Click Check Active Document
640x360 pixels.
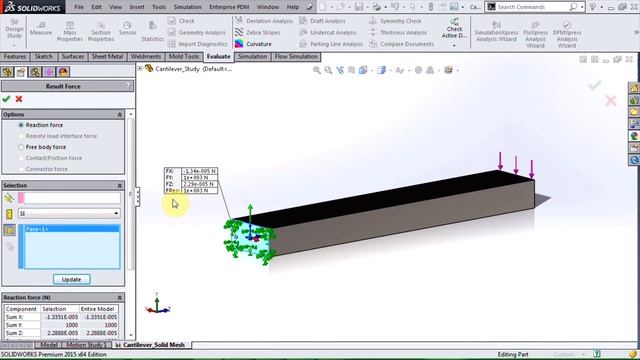click(454, 28)
